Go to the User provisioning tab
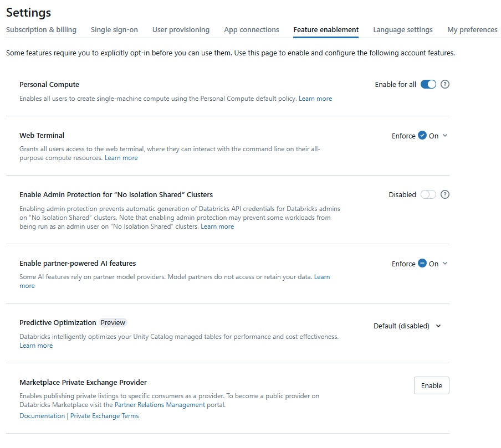This screenshot has width=501, height=448. click(181, 29)
